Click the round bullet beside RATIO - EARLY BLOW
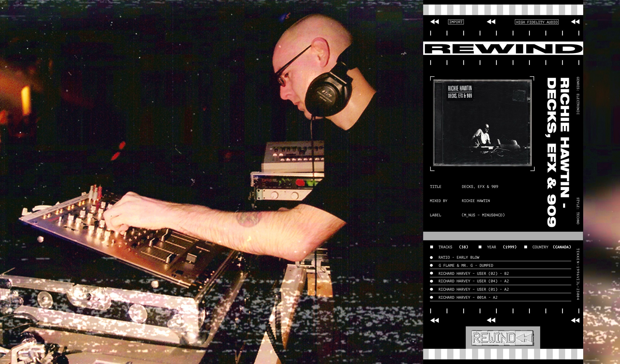This screenshot has width=620, height=364. [431, 258]
